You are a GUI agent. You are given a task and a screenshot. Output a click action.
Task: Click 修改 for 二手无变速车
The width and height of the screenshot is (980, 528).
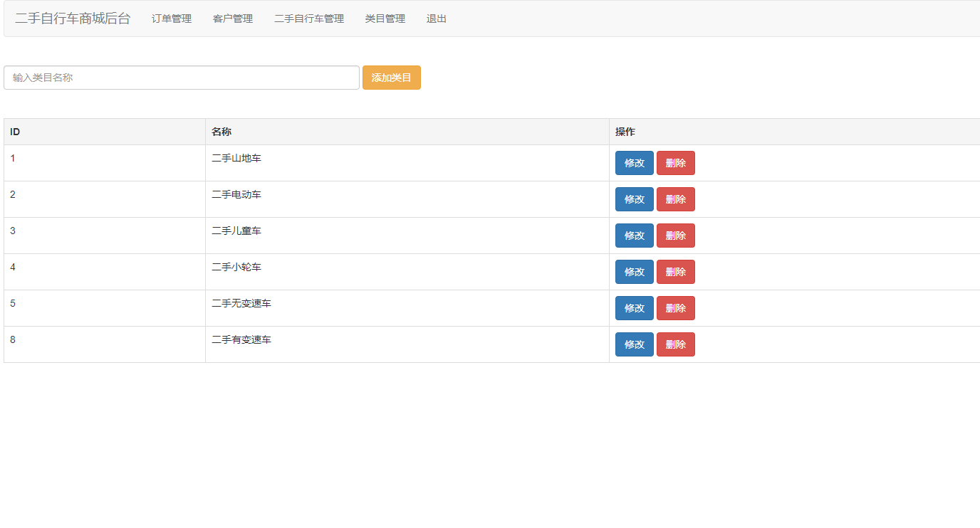coord(634,308)
